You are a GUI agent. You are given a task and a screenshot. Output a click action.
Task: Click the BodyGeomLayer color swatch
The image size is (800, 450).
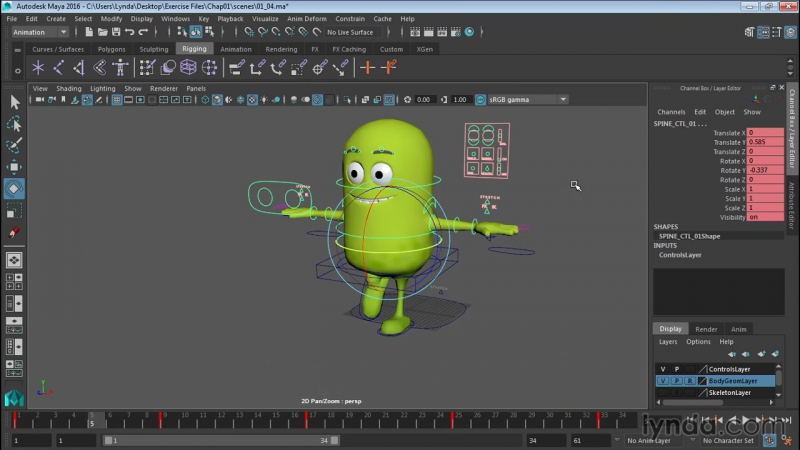[702, 381]
